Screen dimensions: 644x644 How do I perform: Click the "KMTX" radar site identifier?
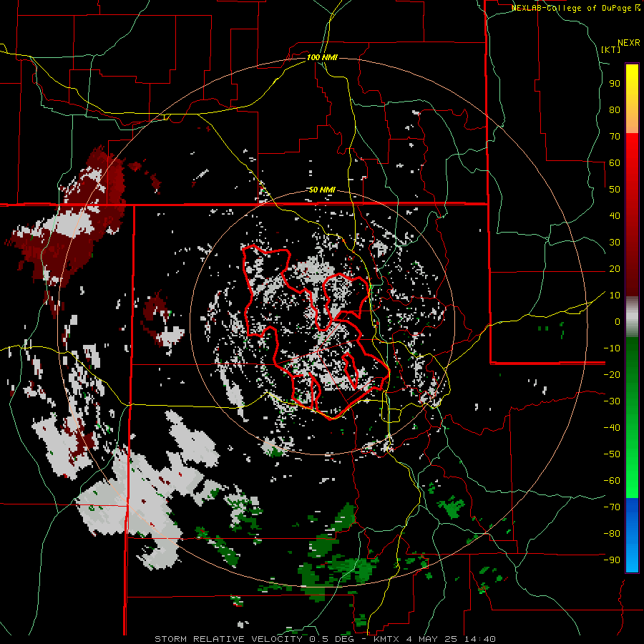387,639
